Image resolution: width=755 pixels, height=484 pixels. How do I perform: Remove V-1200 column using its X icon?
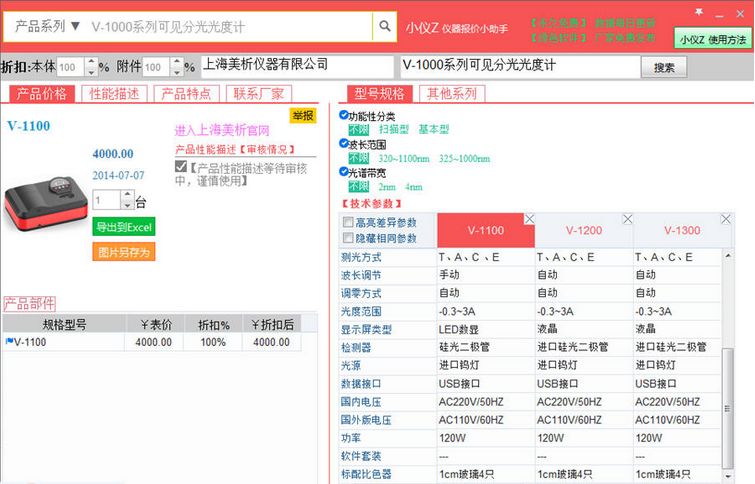627,219
